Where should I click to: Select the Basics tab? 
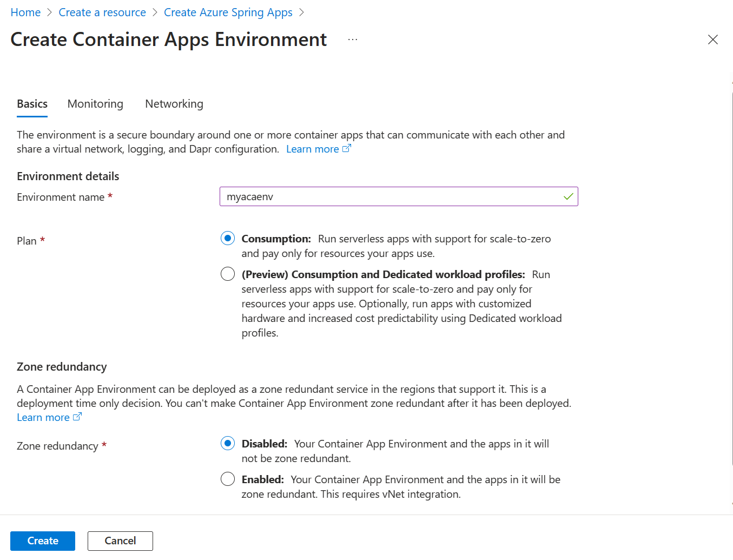point(32,104)
